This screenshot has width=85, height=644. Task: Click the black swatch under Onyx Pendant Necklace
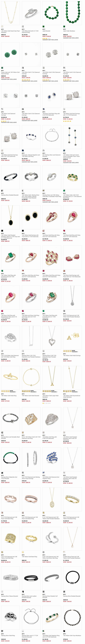[x=2, y=230]
